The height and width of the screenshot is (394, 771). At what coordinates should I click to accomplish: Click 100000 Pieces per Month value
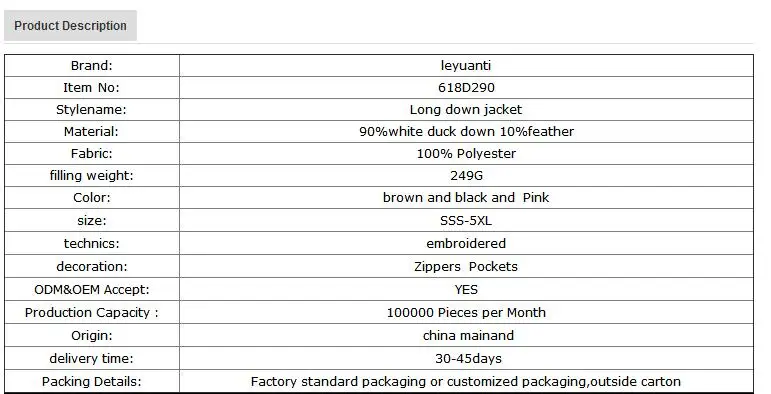click(466, 312)
